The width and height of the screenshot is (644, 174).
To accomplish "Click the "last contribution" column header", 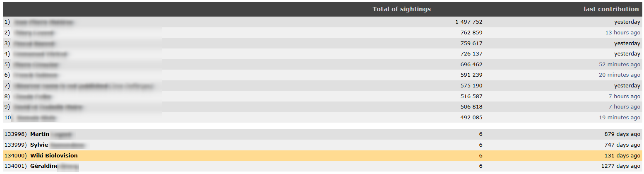I will [611, 9].
